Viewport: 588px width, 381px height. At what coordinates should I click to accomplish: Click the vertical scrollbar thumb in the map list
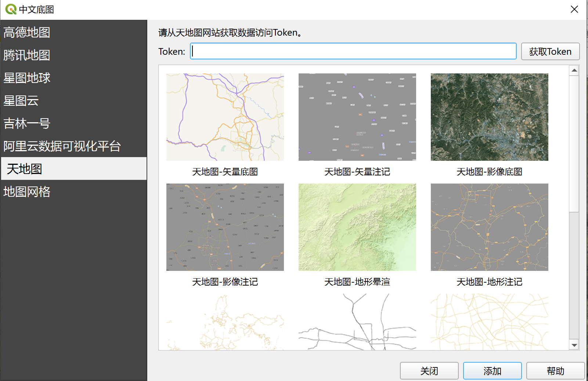[x=574, y=144]
